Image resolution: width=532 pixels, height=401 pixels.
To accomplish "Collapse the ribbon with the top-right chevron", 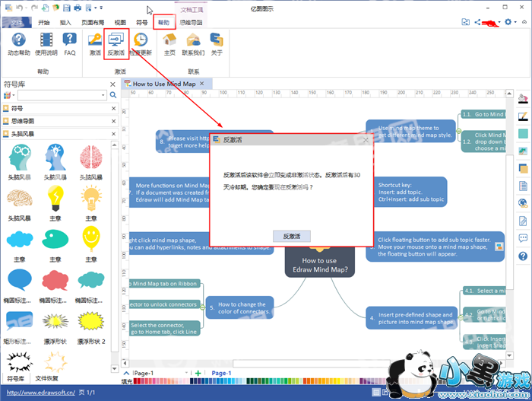I will (x=524, y=22).
